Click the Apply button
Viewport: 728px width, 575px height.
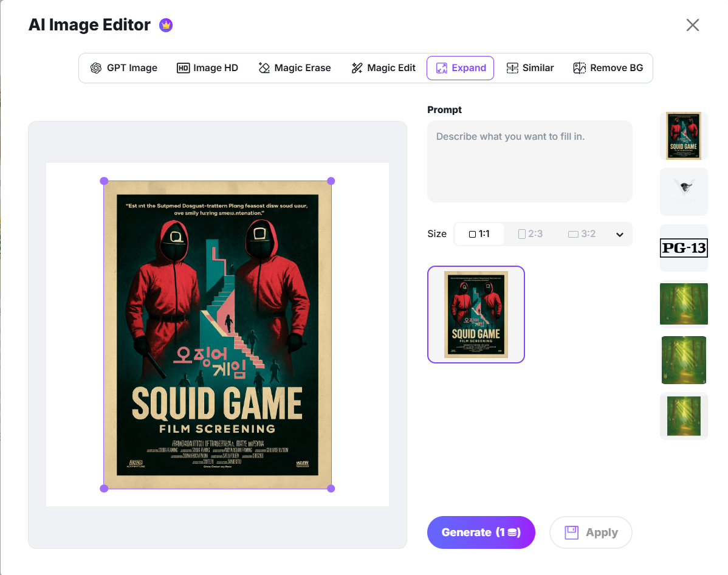(591, 532)
